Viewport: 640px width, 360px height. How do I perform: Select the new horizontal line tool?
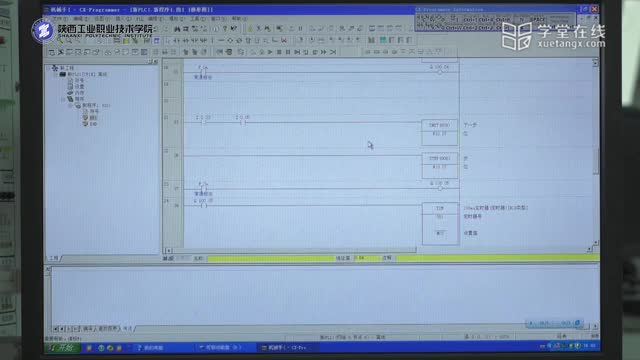(x=221, y=40)
